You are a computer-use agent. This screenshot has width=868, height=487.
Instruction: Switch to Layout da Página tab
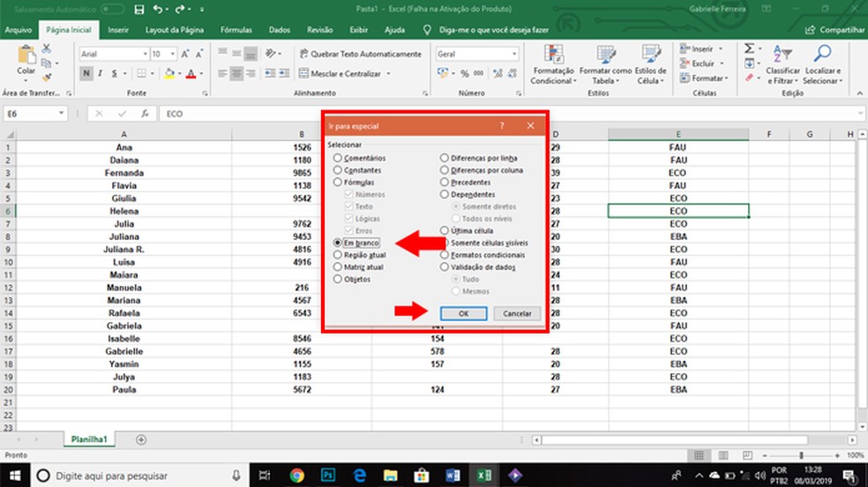point(175,30)
